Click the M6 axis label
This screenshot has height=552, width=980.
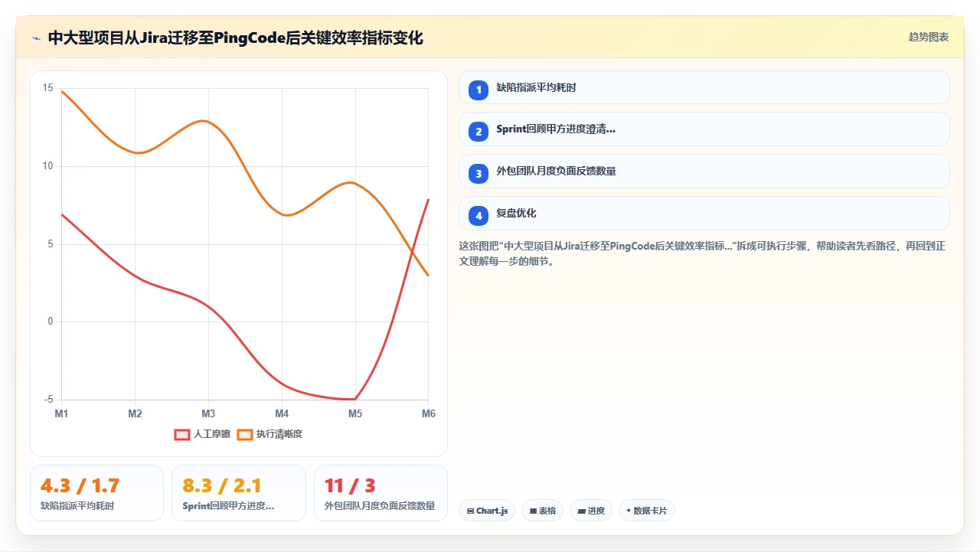[429, 413]
